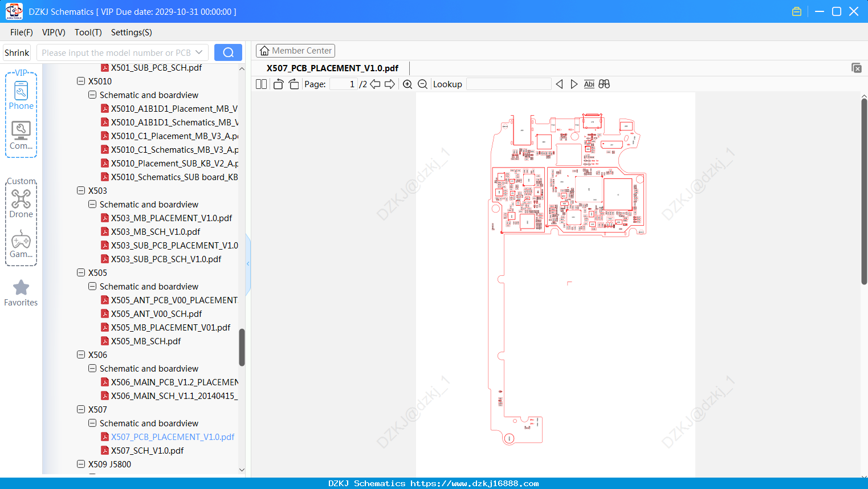The image size is (868, 489).
Task: Click the Shrink button
Action: coord(17,52)
